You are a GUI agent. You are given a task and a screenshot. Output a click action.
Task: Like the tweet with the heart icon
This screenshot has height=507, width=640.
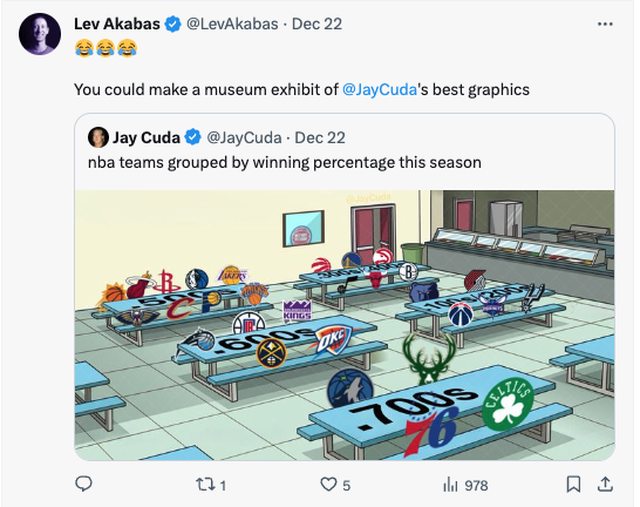(x=328, y=485)
